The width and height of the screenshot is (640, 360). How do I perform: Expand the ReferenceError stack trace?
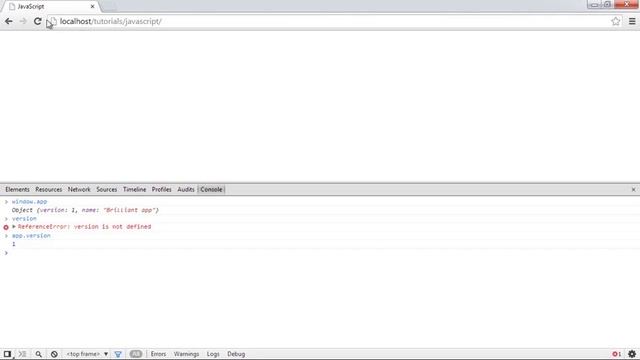click(x=14, y=227)
